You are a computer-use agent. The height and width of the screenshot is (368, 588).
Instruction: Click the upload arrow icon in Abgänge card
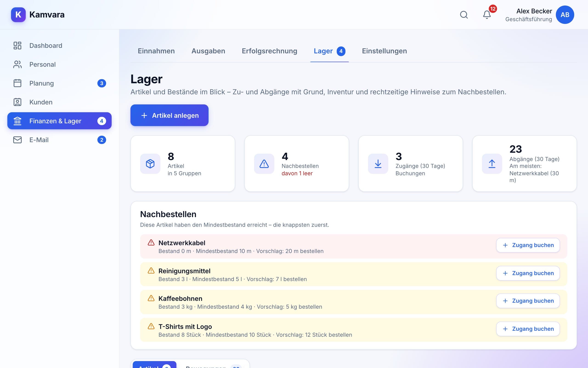(x=492, y=164)
